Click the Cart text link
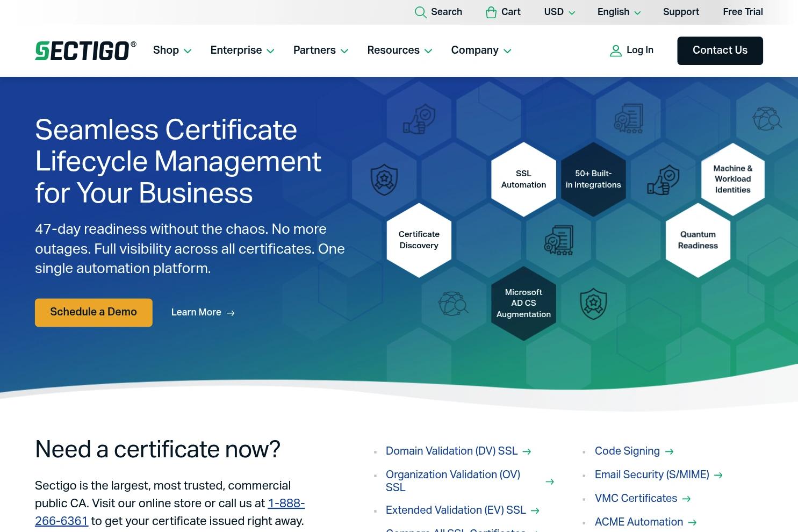The width and height of the screenshot is (798, 532). [x=511, y=12]
